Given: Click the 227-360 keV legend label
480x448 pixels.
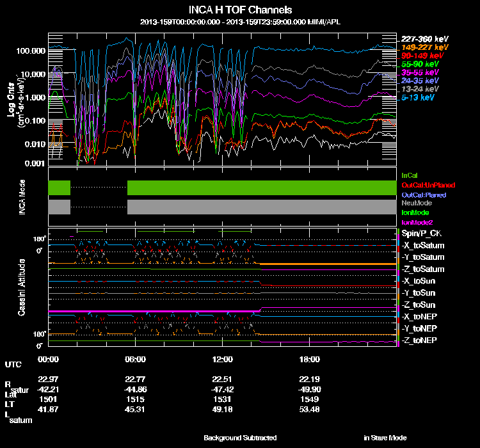Looking at the screenshot, I should click(x=424, y=39).
